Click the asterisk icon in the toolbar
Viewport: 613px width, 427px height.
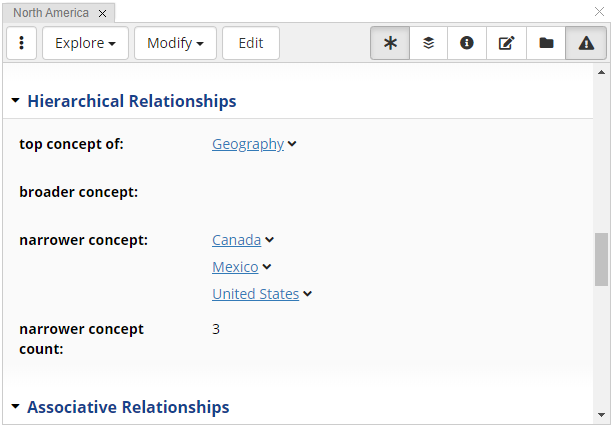[390, 44]
